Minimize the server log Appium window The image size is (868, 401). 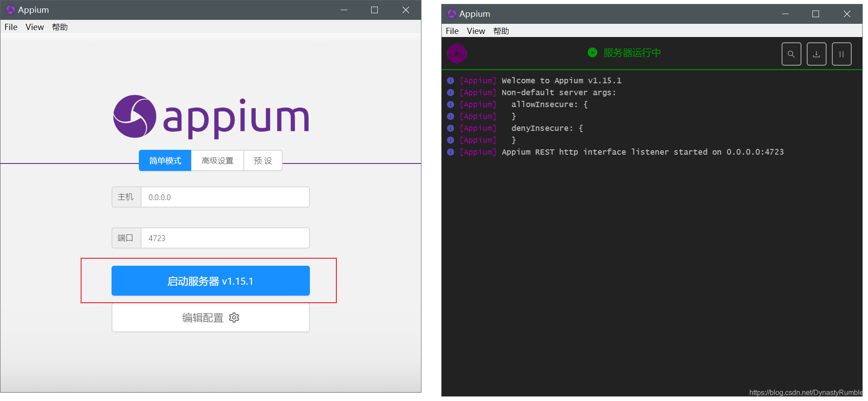(x=786, y=14)
